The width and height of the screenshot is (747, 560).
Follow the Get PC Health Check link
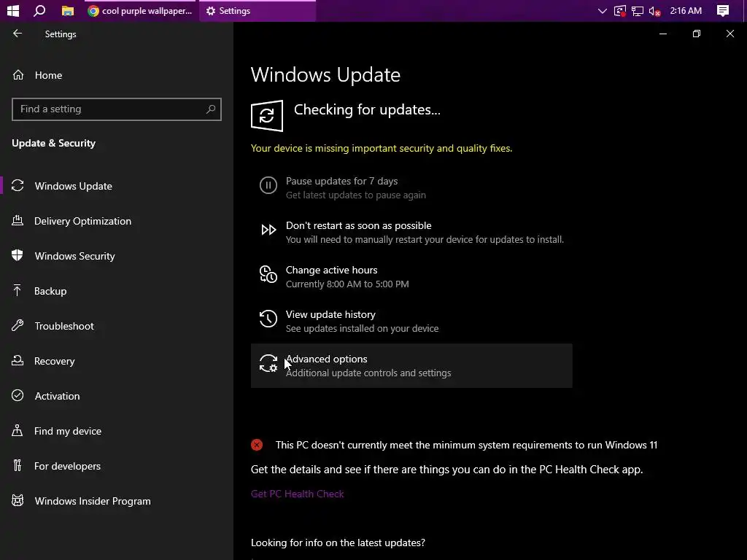point(298,494)
